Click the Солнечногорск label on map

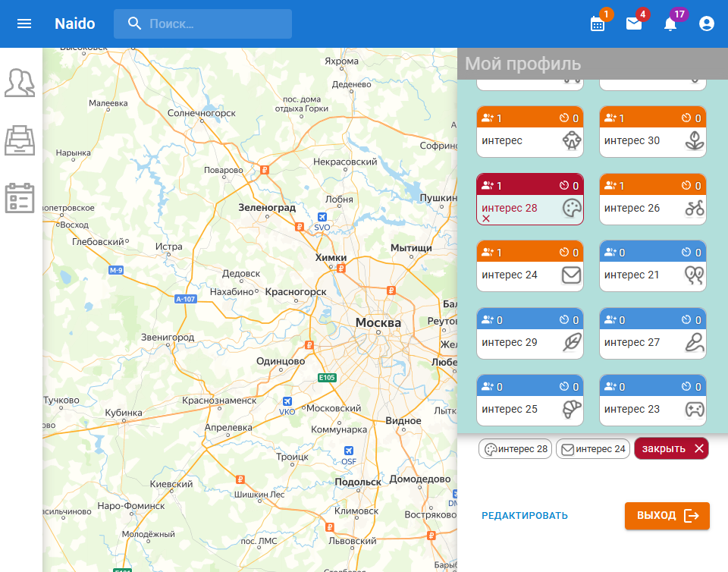[x=202, y=113]
